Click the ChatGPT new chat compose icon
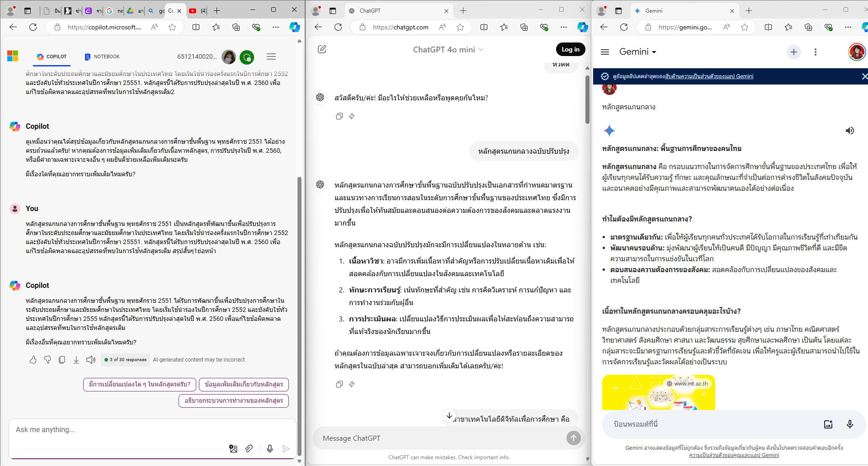Image resolution: width=868 pixels, height=466 pixels. tap(322, 49)
